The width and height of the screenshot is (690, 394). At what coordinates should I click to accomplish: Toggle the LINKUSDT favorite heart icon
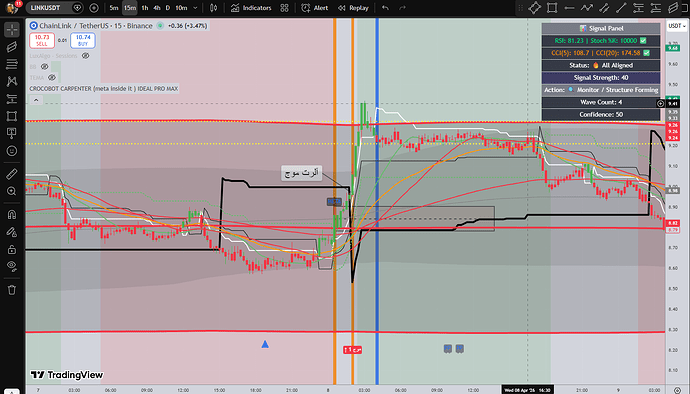(77, 8)
